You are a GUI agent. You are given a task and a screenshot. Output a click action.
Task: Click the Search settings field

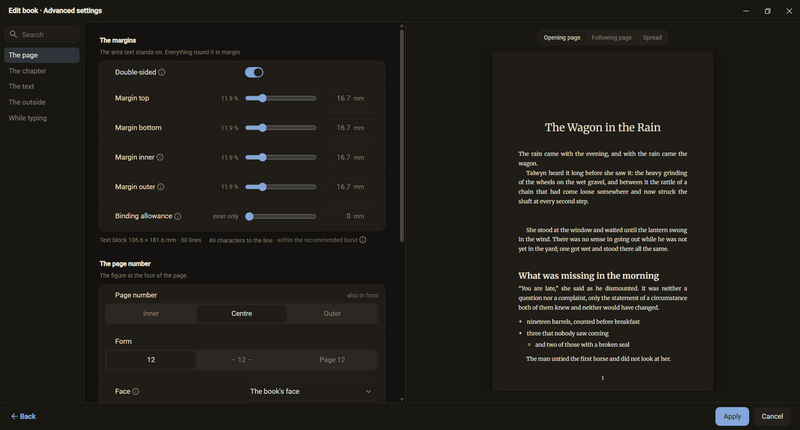click(x=42, y=35)
